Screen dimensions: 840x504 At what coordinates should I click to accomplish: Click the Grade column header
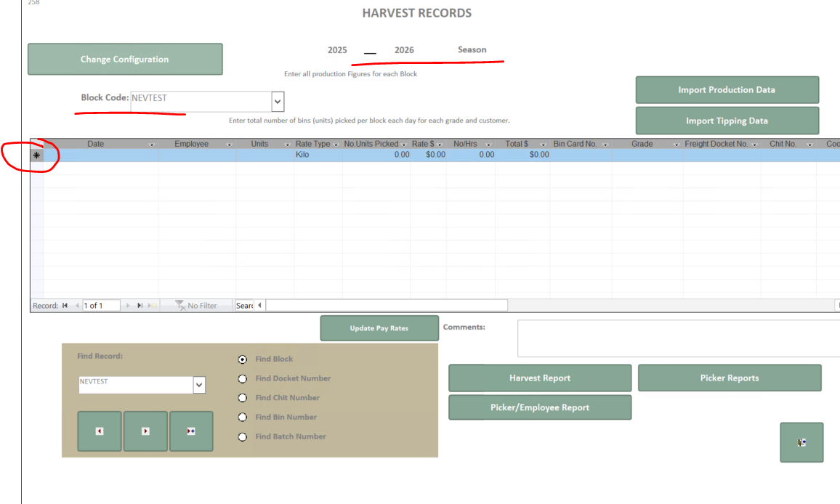point(642,145)
